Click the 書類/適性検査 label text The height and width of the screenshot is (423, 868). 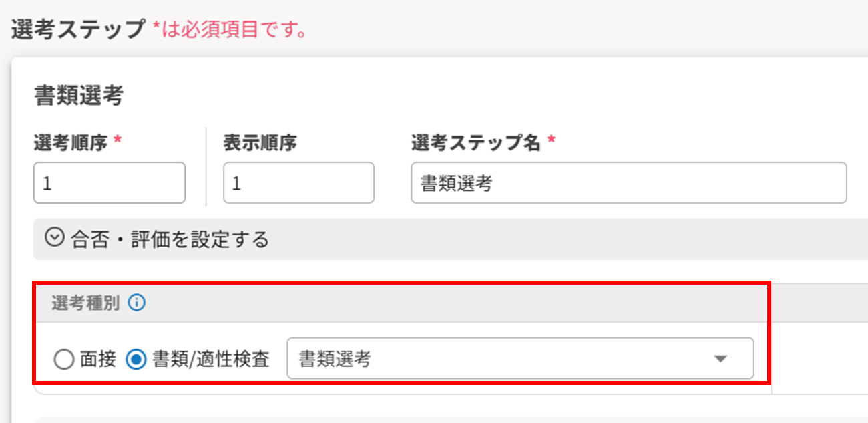tap(210, 360)
